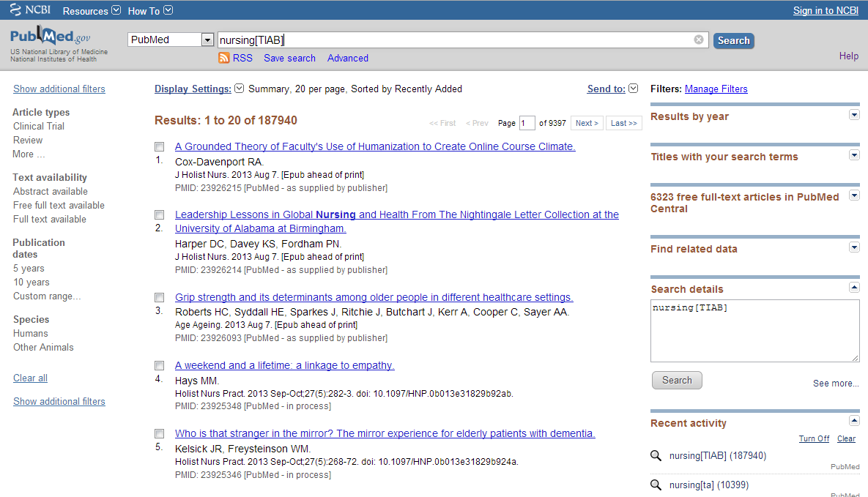Image resolution: width=868 pixels, height=497 pixels.
Task: Open Grip strength and its determinants article
Action: coord(374,297)
